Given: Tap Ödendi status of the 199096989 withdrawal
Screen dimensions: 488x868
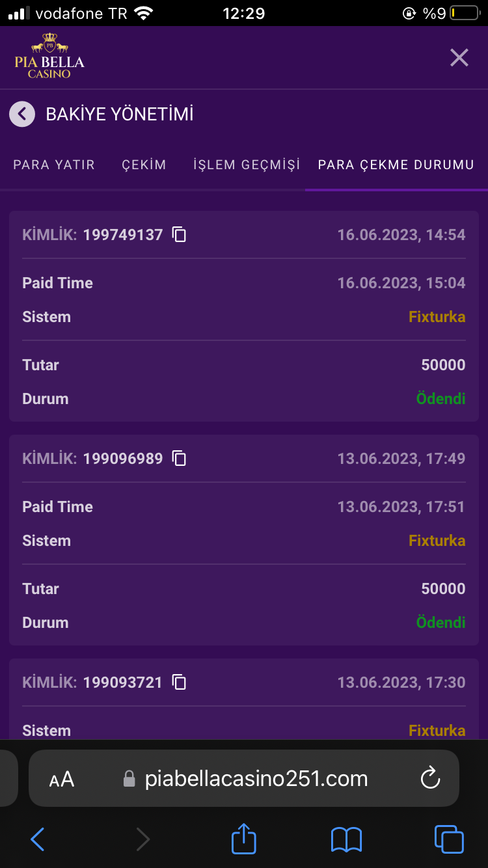Looking at the screenshot, I should coord(441,623).
